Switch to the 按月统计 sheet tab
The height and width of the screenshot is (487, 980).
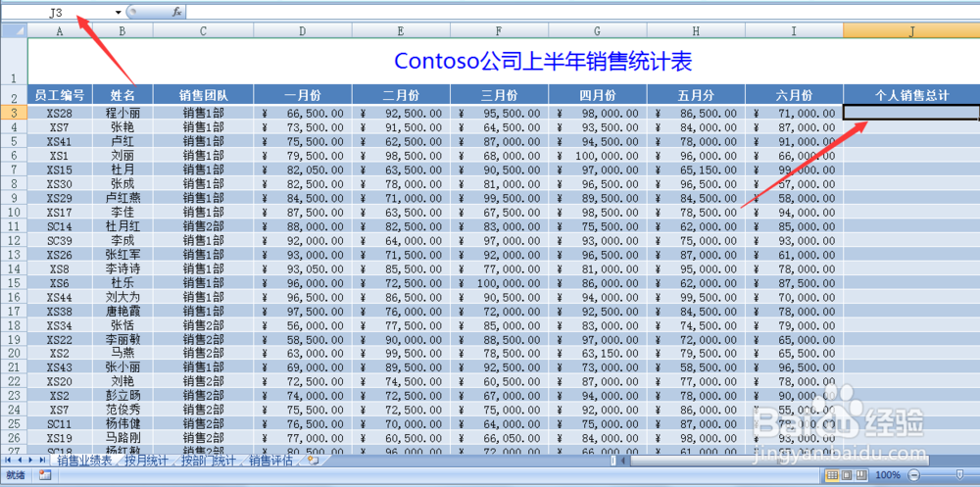146,461
